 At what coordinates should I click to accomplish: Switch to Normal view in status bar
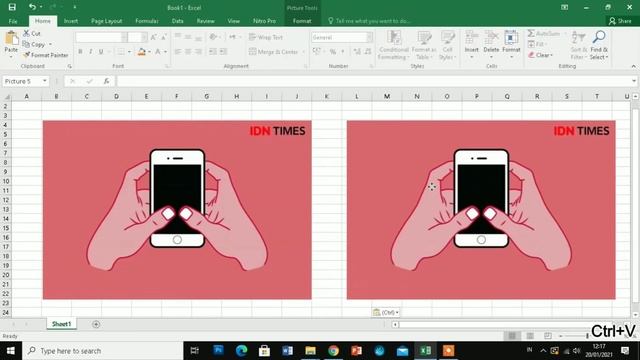click(512, 336)
